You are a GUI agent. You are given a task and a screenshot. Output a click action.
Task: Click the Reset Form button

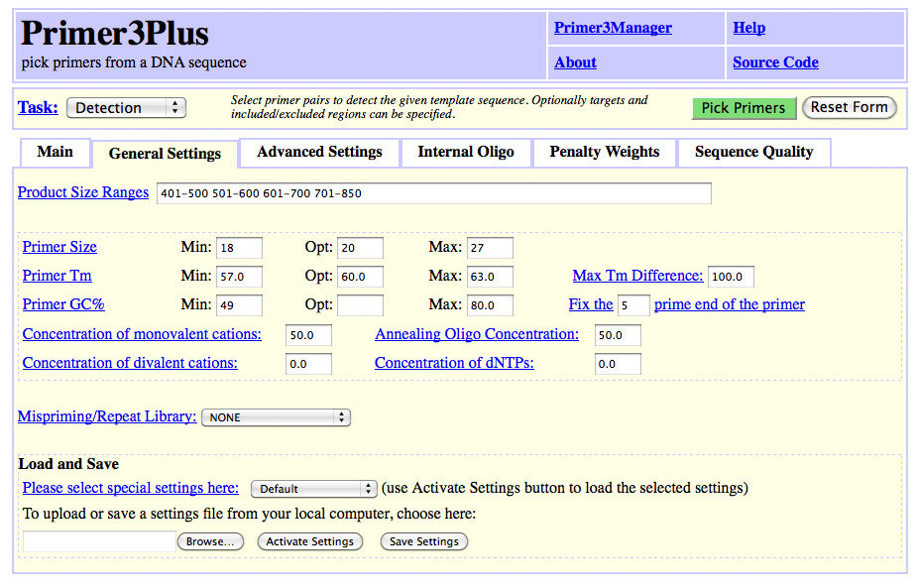click(x=849, y=108)
